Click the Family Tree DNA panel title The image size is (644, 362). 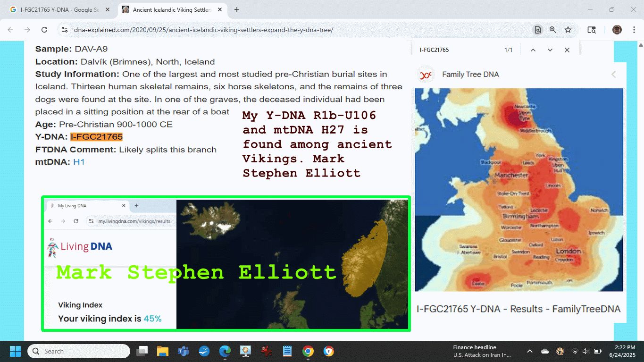coord(470,74)
